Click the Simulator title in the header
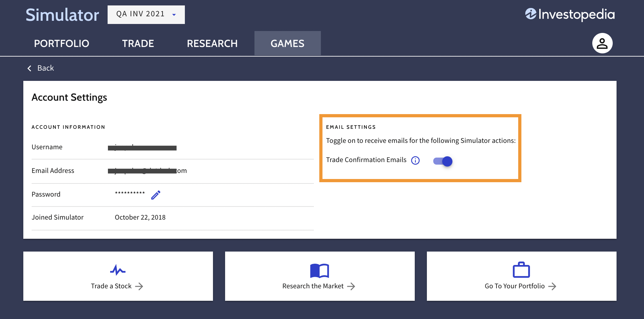This screenshot has width=644, height=319. pos(62,15)
